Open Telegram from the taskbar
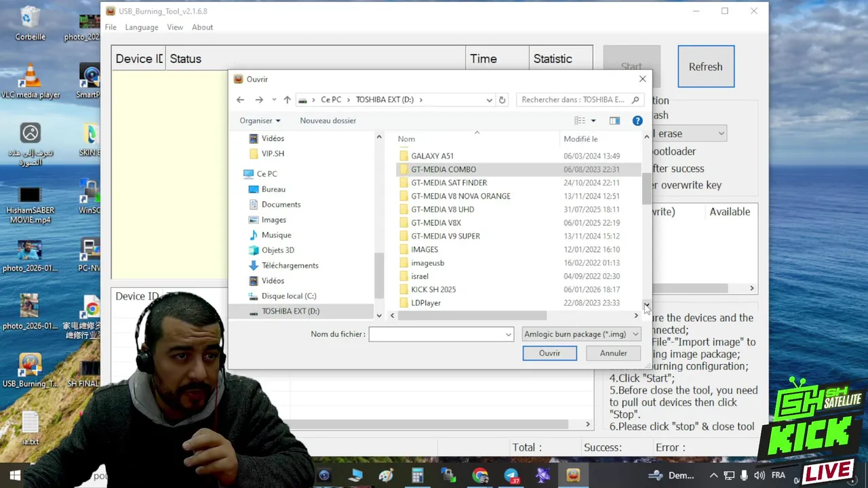This screenshot has width=868, height=488. click(511, 475)
